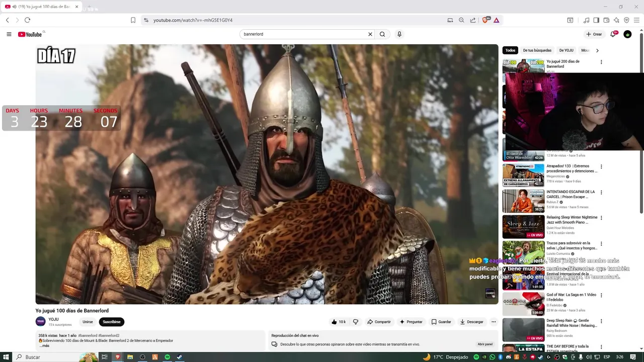Reload the current page
This screenshot has height=362, width=644.
click(x=27, y=20)
